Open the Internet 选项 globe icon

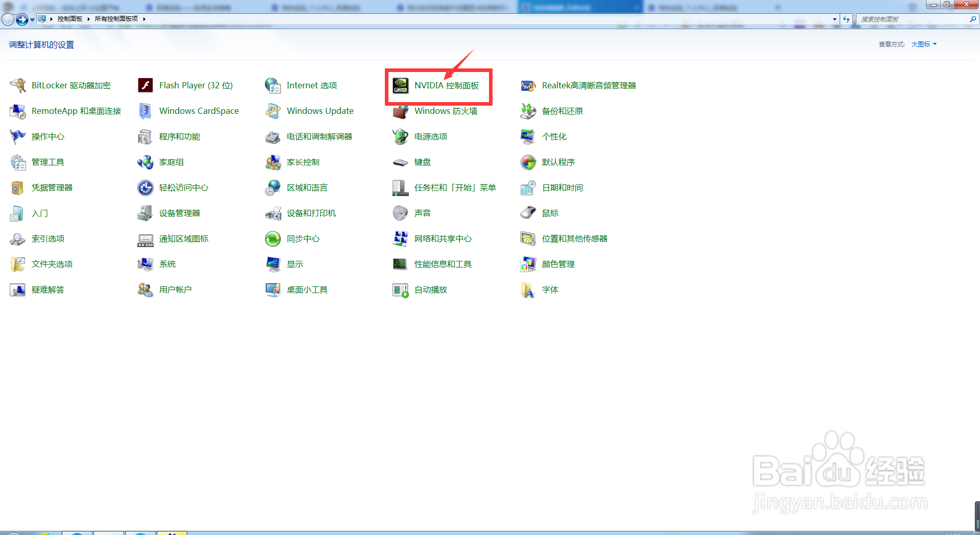tap(273, 85)
